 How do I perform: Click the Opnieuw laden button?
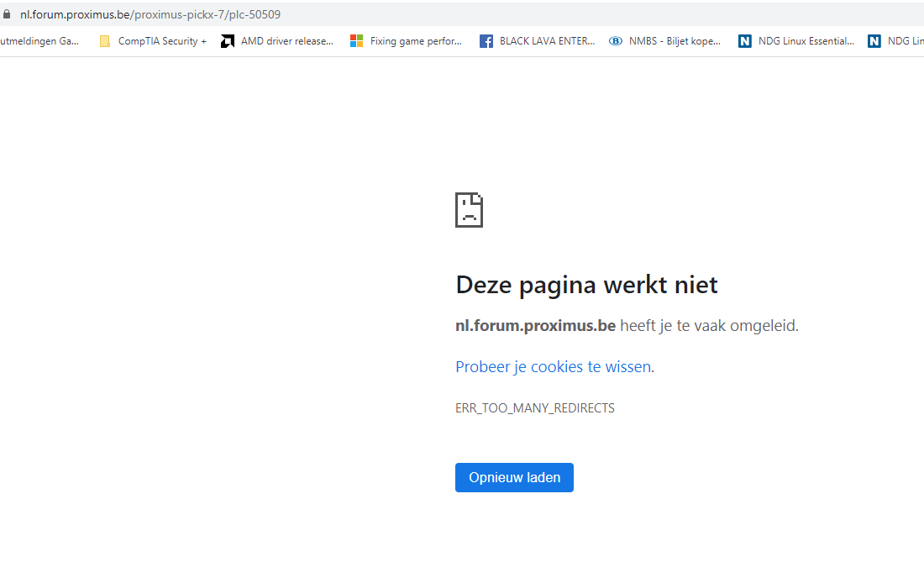[514, 478]
